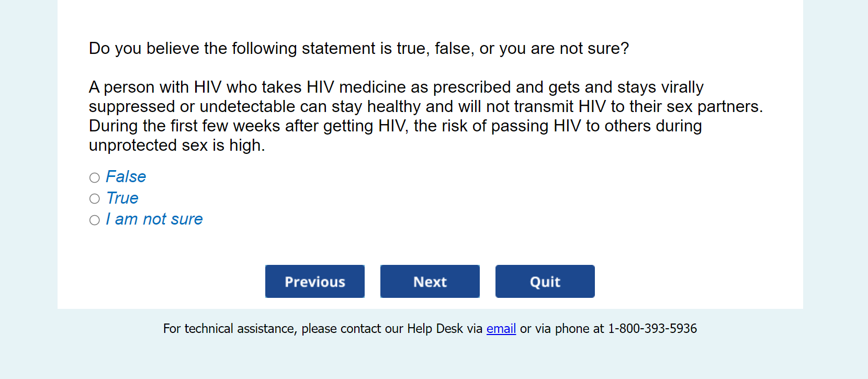Choose the "I am not sure" radio button
The height and width of the screenshot is (379, 868).
(95, 220)
